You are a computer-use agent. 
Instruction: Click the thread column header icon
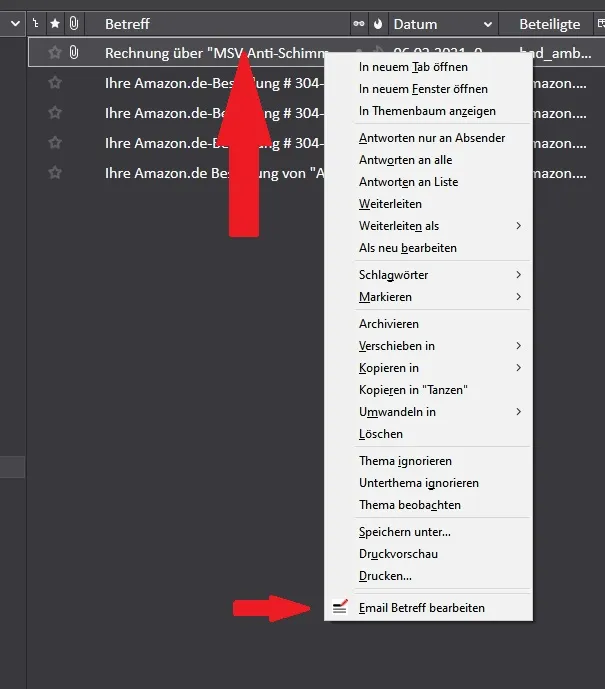click(36, 23)
